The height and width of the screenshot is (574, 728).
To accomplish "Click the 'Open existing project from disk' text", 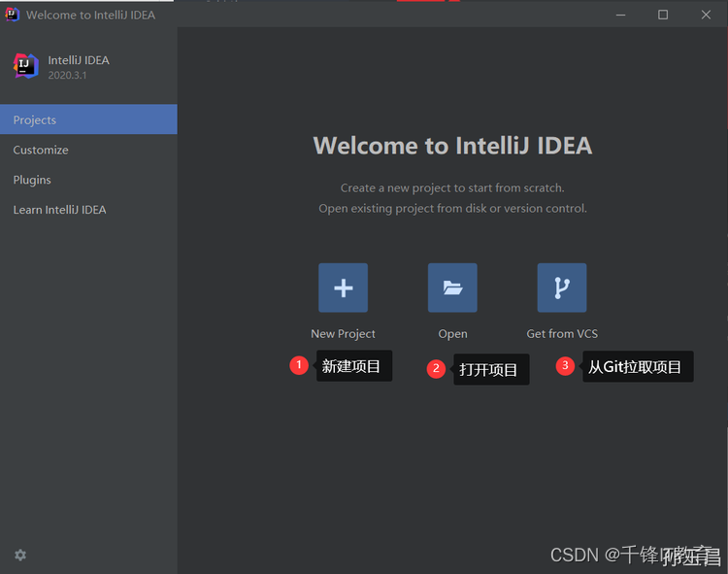I will click(452, 209).
